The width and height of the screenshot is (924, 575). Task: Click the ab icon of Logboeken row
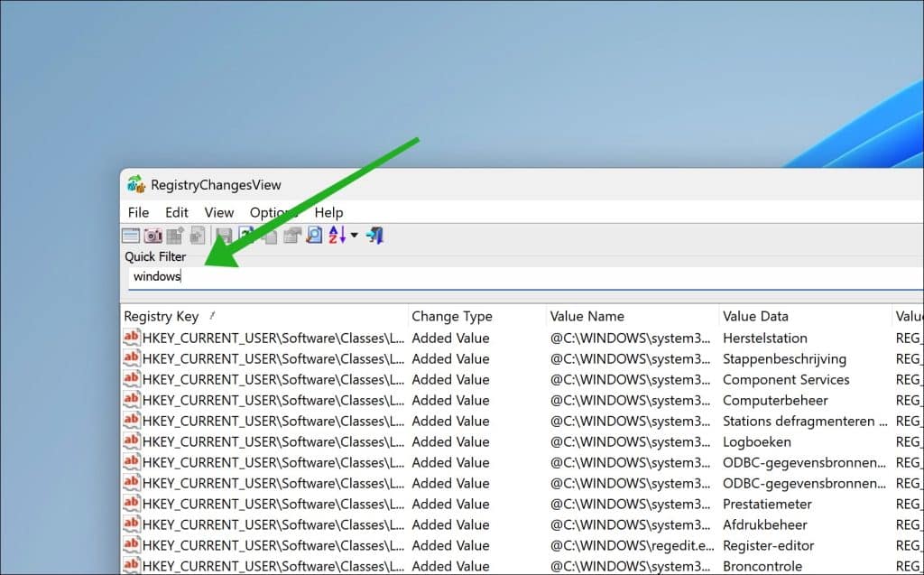click(x=131, y=441)
